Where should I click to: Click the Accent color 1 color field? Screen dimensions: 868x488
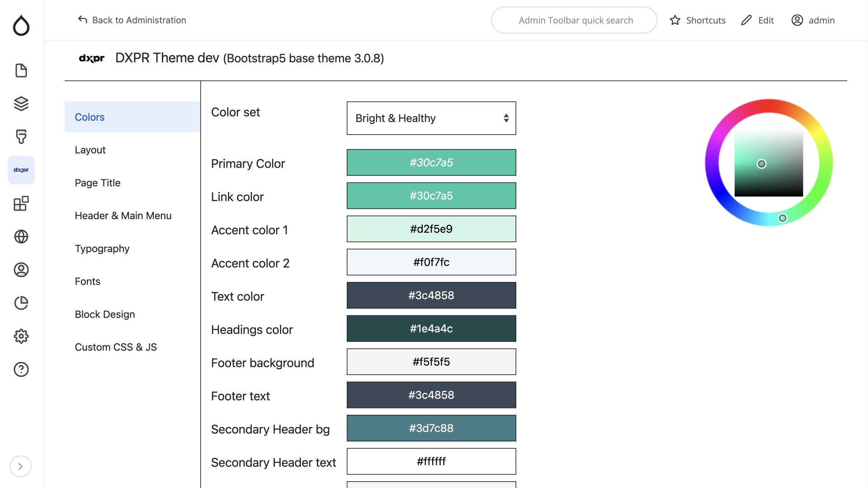tap(431, 229)
